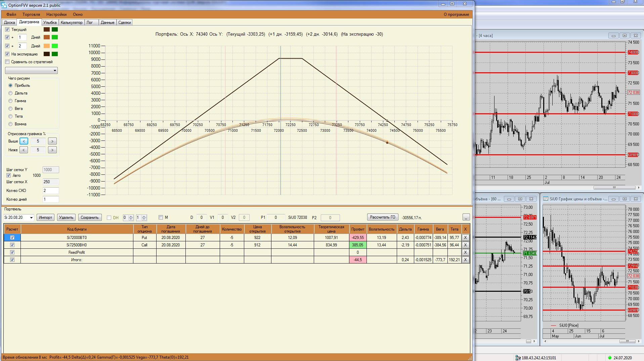Click the Сохранить button

click(x=90, y=217)
